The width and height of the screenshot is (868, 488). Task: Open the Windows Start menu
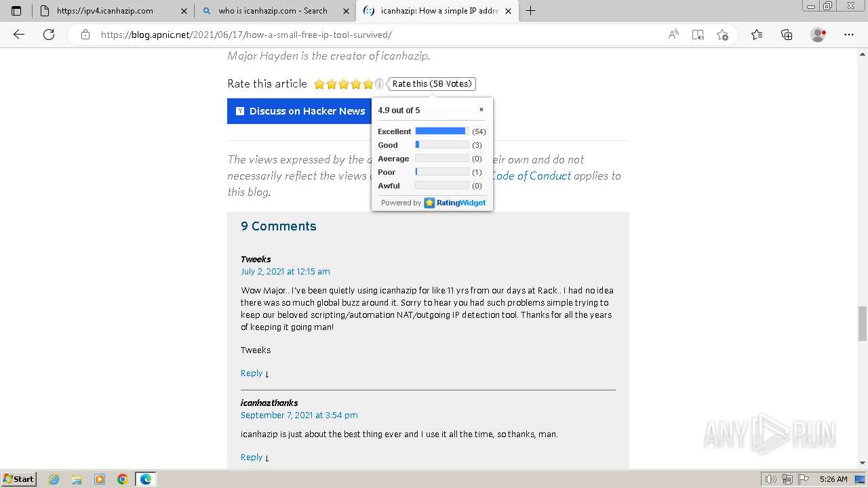[19, 479]
